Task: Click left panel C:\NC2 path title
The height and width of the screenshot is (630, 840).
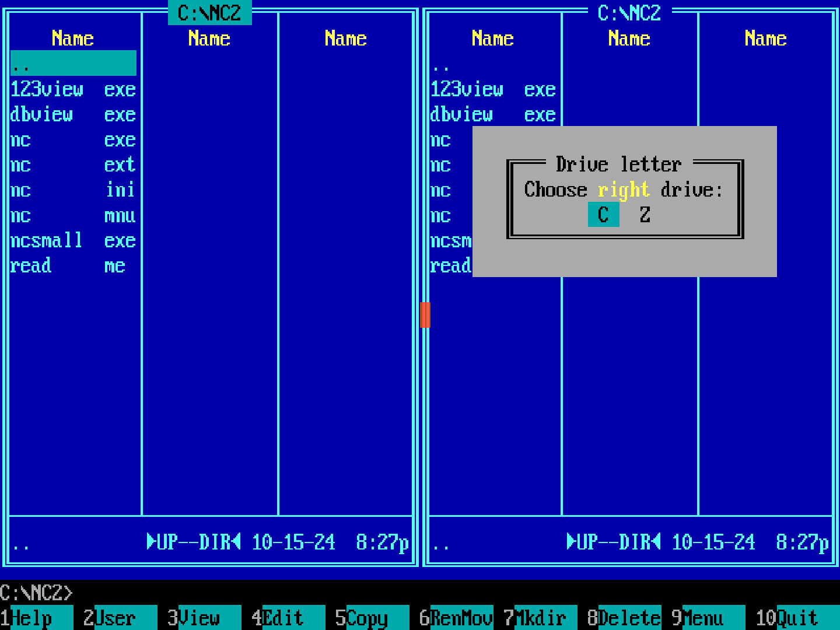Action: tap(210, 12)
